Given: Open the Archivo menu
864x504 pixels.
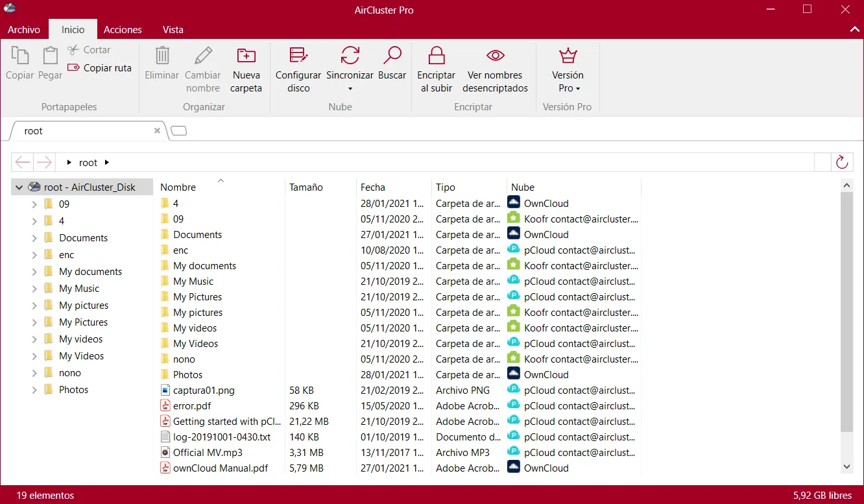Looking at the screenshot, I should 24,30.
